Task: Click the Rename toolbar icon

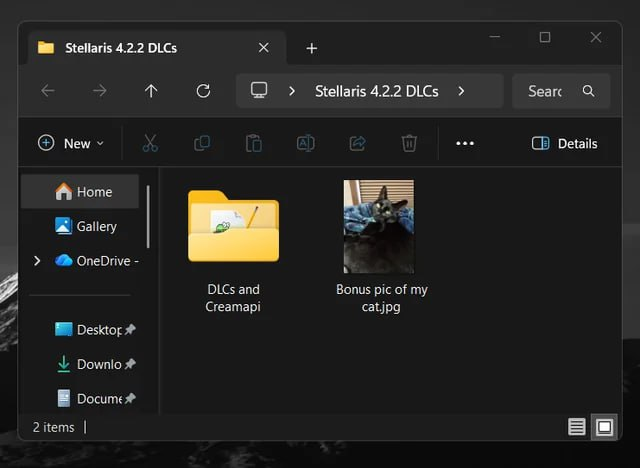Action: (305, 143)
